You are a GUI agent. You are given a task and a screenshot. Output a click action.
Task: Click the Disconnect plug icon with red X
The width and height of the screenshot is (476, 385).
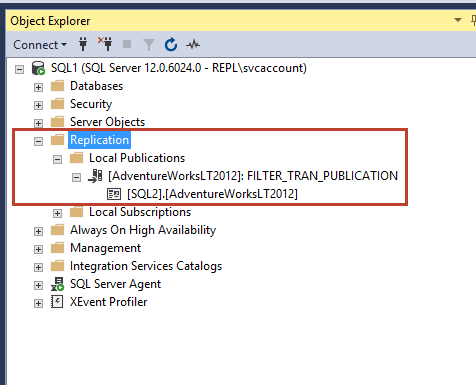click(x=105, y=44)
